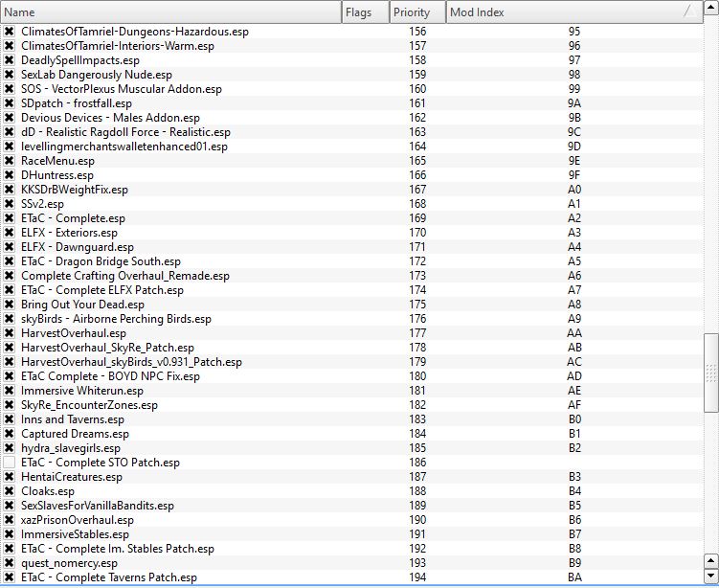Click the Flags column header
The width and height of the screenshot is (719, 588).
click(x=365, y=12)
